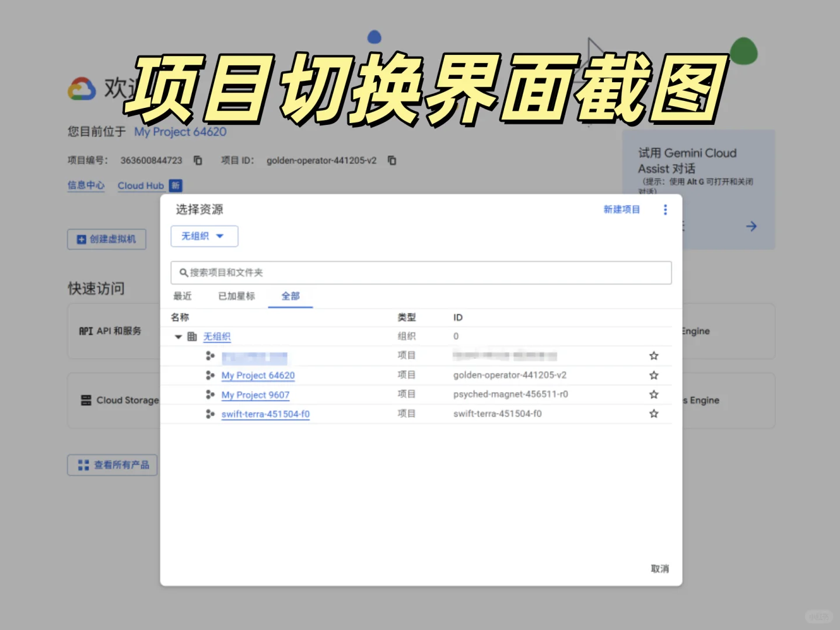
Task: Open the overflow menu in the 选择资源 dialog
Action: coord(665,209)
